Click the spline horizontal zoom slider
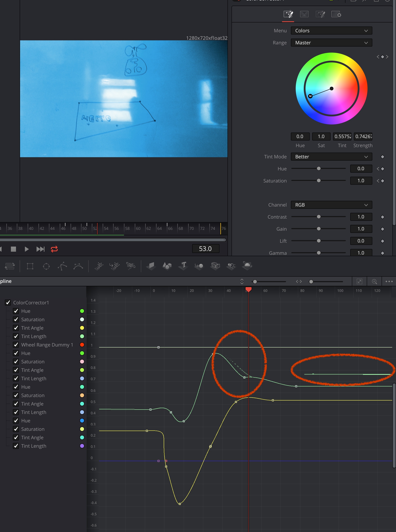Screen dimensions: 396x532 click(326, 282)
